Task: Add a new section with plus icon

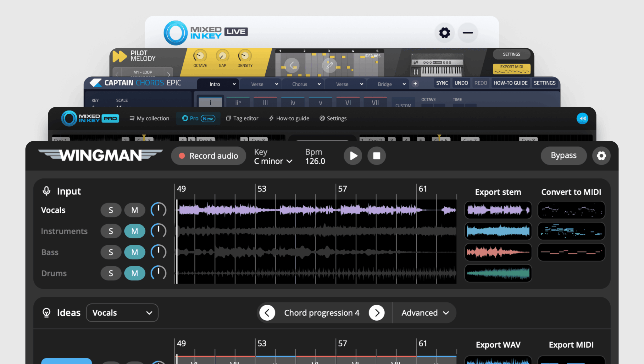Action: click(415, 84)
